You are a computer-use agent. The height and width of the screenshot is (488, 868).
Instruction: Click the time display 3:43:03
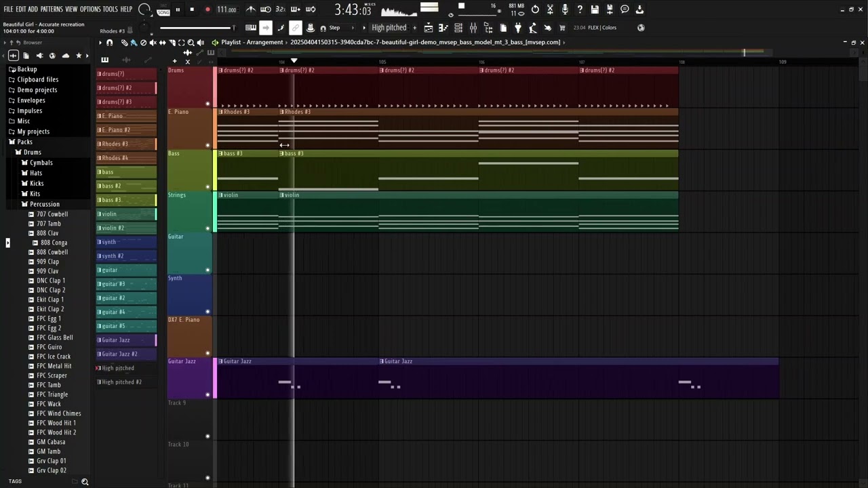pos(353,10)
